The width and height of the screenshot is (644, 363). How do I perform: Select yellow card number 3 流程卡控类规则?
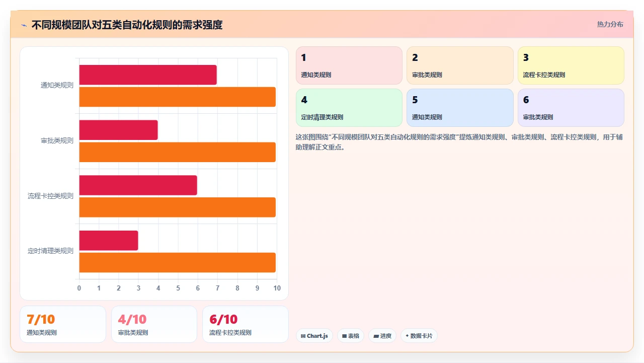click(571, 65)
